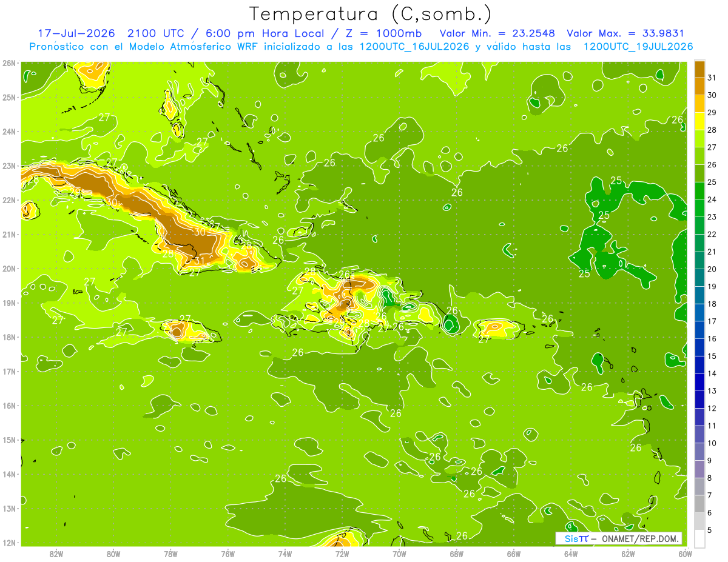Click the 23N latitude axis label
Image resolution: width=728 pixels, height=562 pixels.
pyautogui.click(x=9, y=166)
